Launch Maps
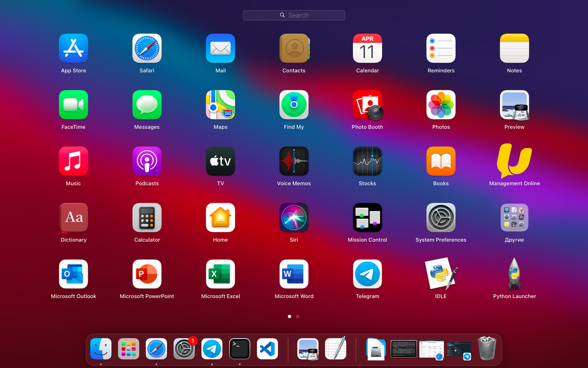The height and width of the screenshot is (368, 588). (220, 105)
